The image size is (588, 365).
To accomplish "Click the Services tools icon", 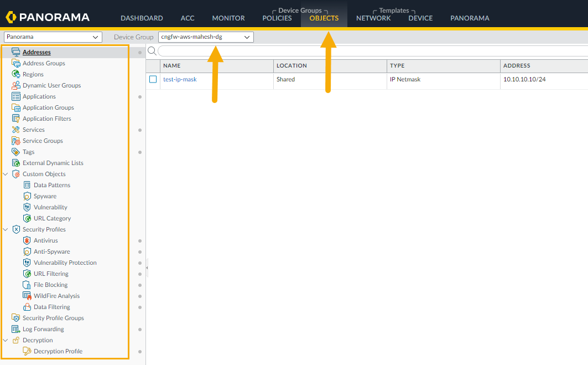I will 16,130.
